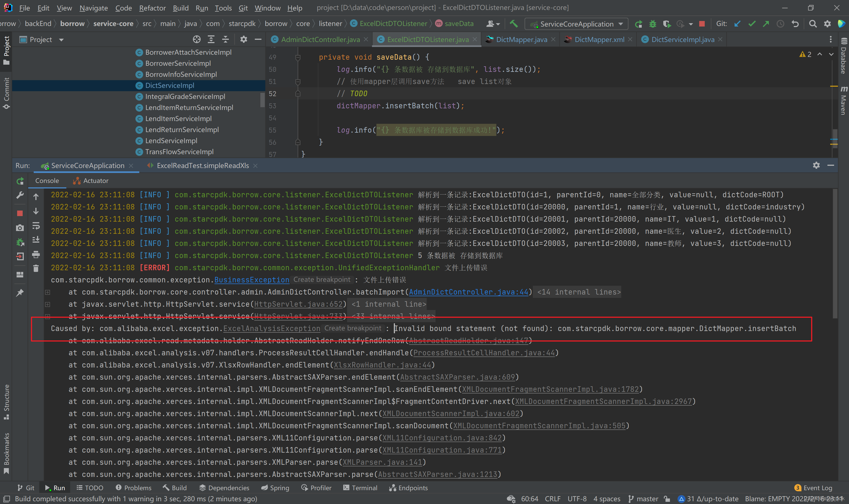Open AdminDictController.java:44 stack trace link

(x=468, y=292)
